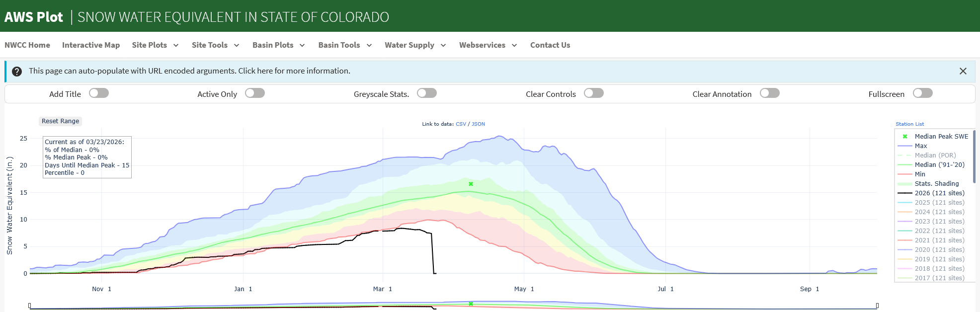Open the Basin Tools dropdown
980x312 pixels.
345,45
